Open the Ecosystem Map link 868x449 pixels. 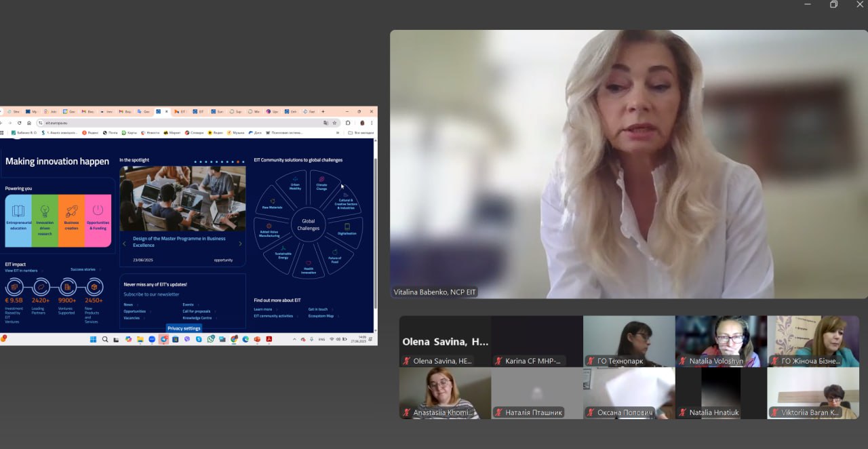(x=321, y=316)
